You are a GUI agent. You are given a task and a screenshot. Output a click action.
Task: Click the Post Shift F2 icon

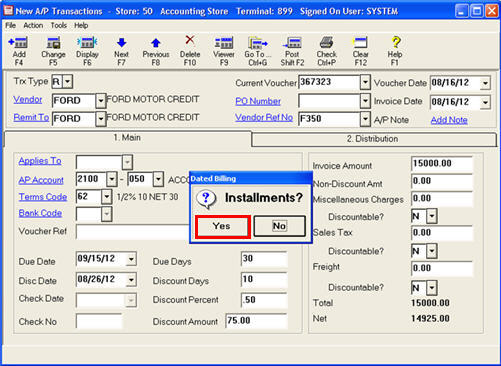coord(292,43)
